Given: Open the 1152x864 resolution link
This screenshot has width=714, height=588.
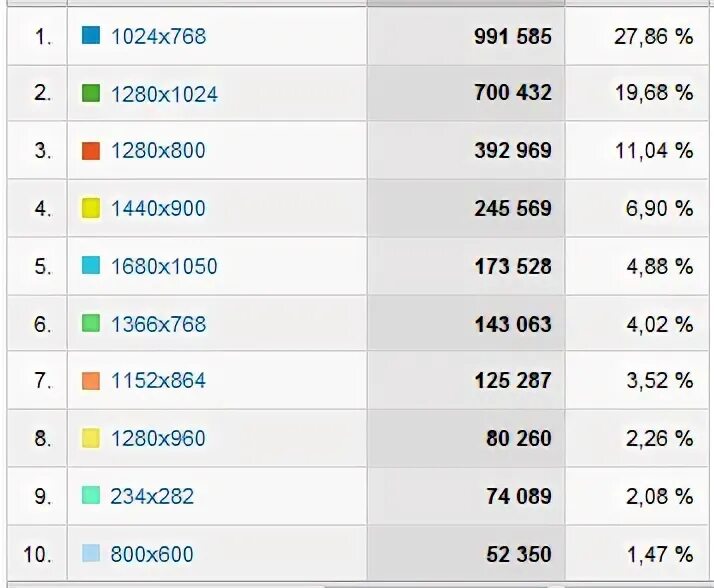Looking at the screenshot, I should click(158, 381).
